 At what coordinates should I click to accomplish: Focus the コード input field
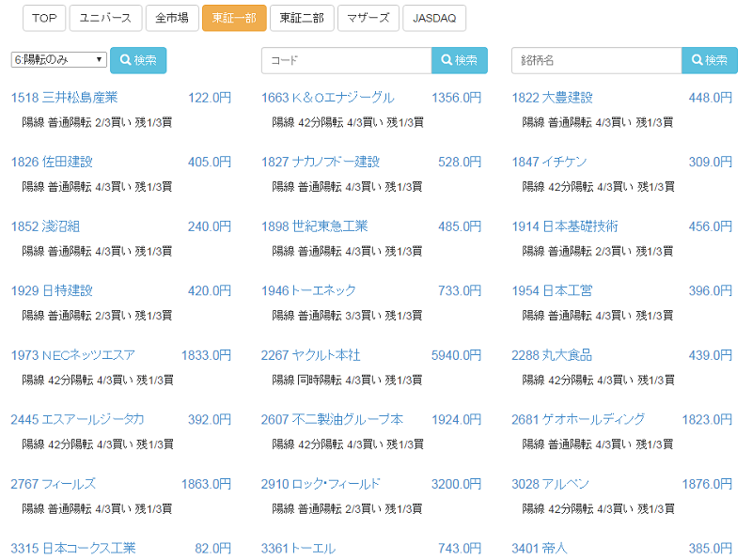(346, 60)
